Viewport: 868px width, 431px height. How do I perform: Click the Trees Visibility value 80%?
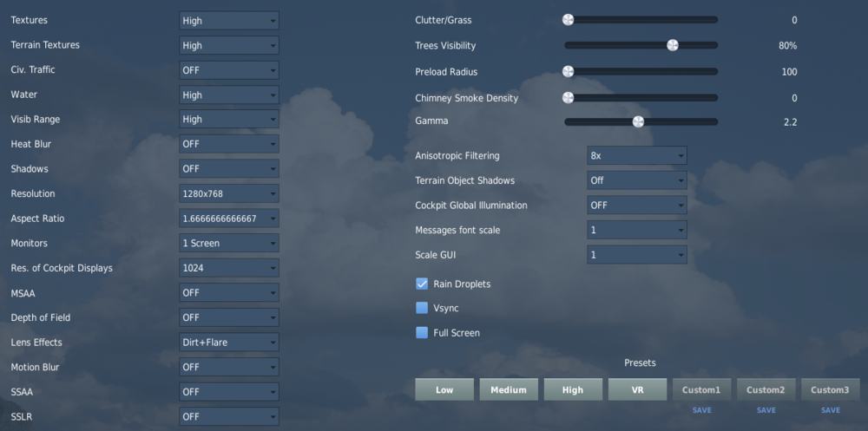pos(788,46)
